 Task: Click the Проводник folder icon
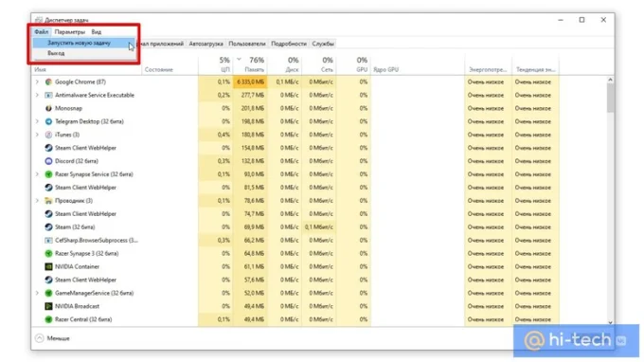pyautogui.click(x=48, y=201)
